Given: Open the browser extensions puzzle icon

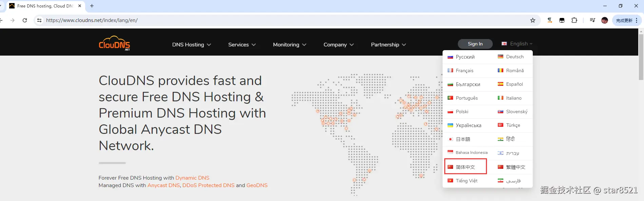Looking at the screenshot, I should click(x=574, y=20).
